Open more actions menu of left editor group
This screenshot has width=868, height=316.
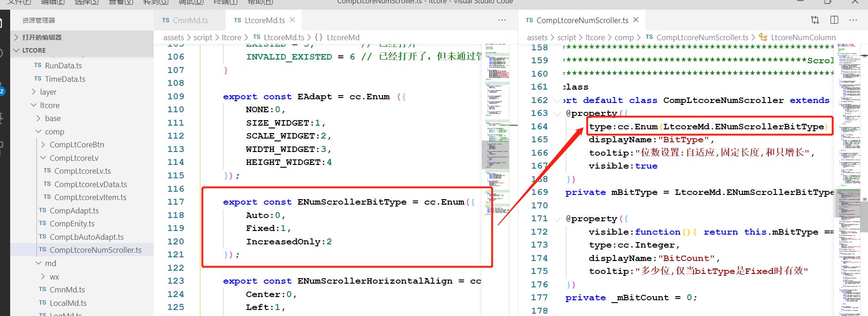tap(502, 20)
